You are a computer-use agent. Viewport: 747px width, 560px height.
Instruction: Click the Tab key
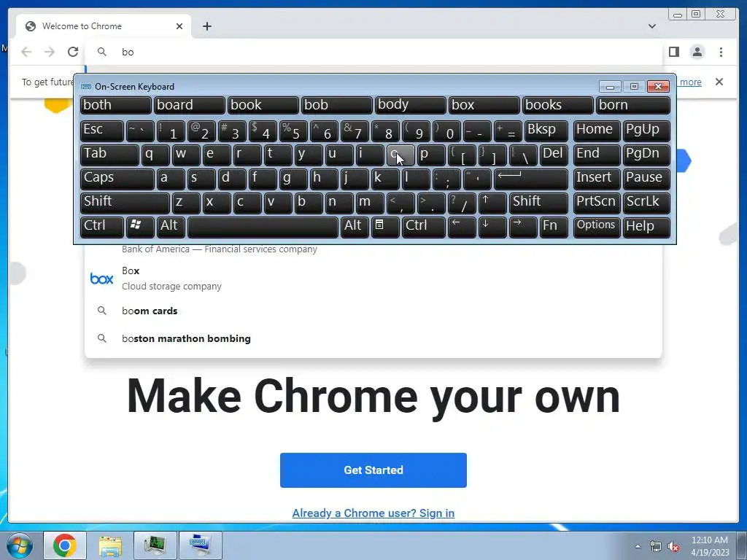[x=109, y=155]
